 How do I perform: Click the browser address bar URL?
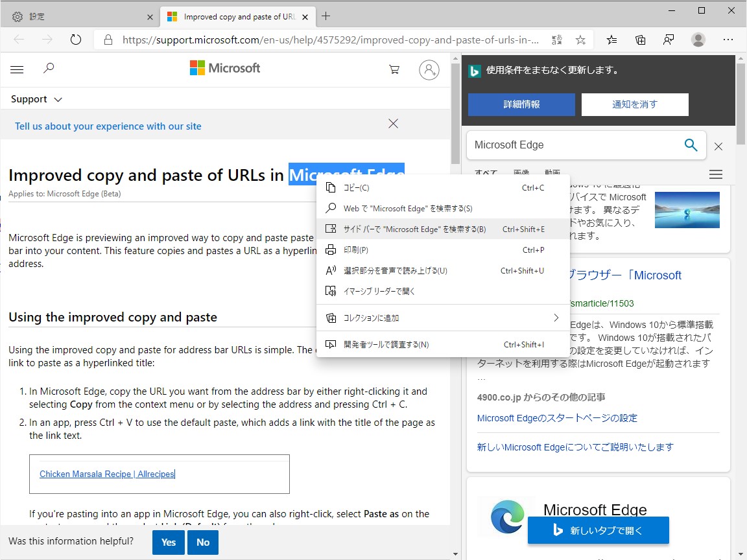pos(331,40)
